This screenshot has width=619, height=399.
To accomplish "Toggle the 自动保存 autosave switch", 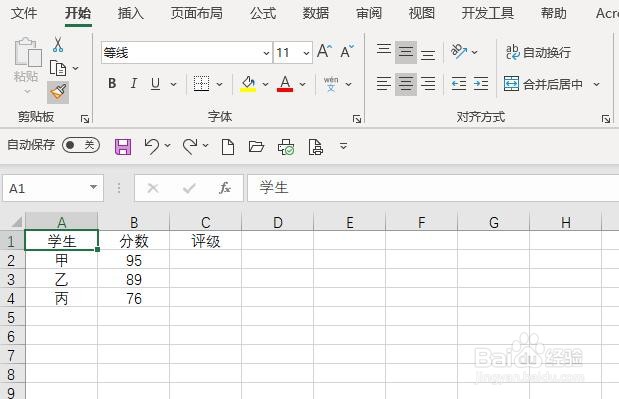I will click(x=81, y=145).
